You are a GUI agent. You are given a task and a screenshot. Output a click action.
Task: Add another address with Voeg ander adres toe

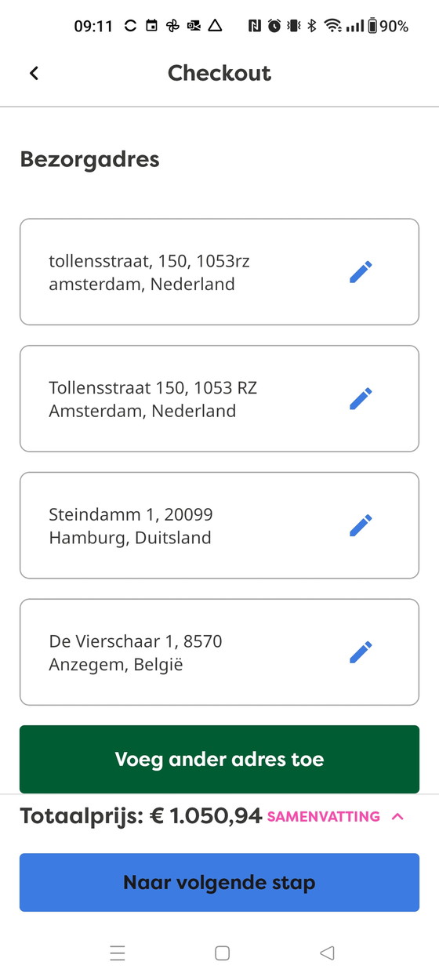click(x=219, y=759)
